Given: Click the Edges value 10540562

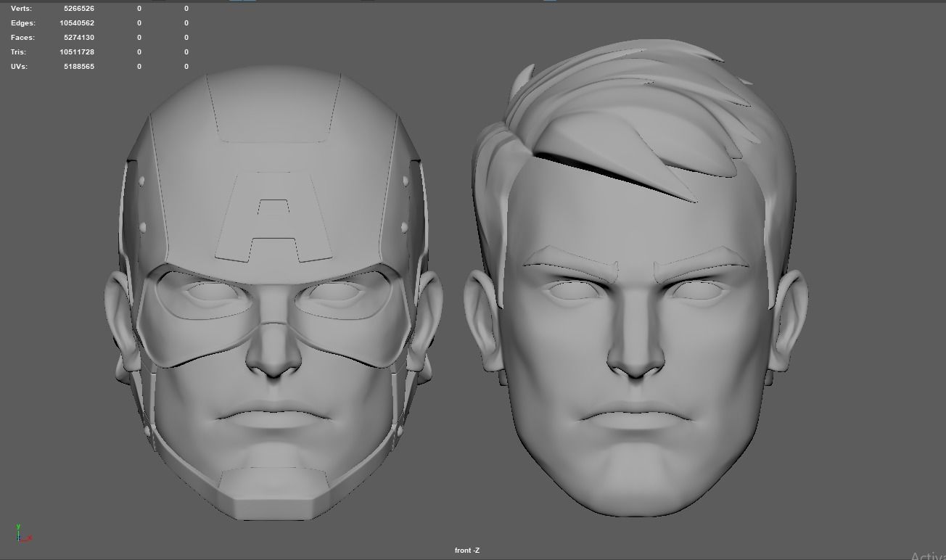Looking at the screenshot, I should (77, 23).
